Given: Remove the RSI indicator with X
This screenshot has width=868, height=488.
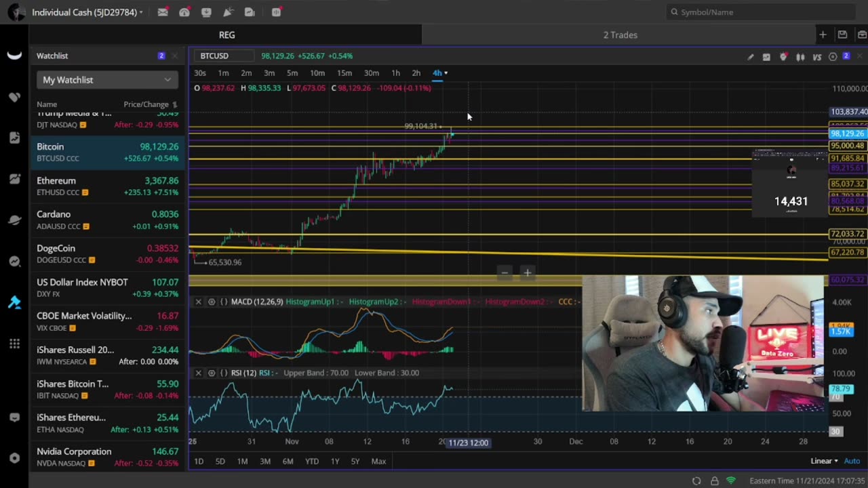Looking at the screenshot, I should (x=199, y=373).
